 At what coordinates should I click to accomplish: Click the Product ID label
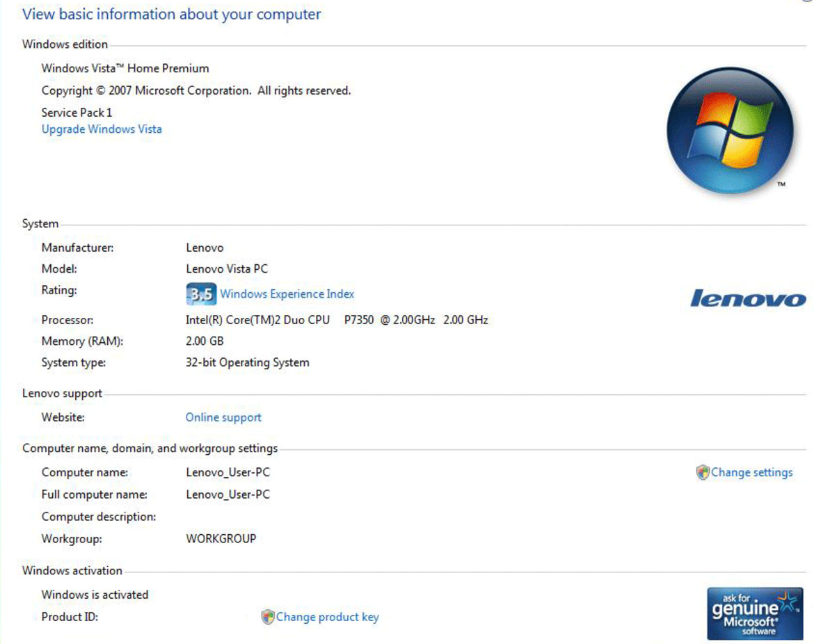70,617
